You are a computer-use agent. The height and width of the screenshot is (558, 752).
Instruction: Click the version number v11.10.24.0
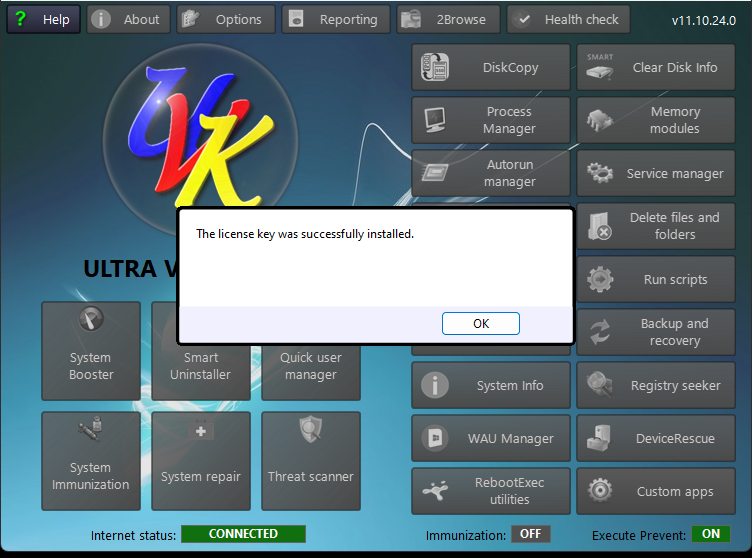(x=704, y=20)
